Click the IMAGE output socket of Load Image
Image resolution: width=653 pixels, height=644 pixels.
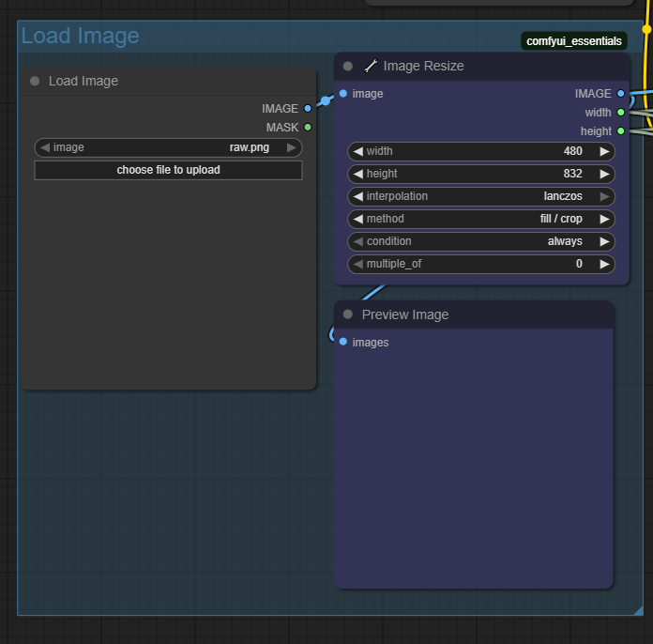tap(308, 108)
